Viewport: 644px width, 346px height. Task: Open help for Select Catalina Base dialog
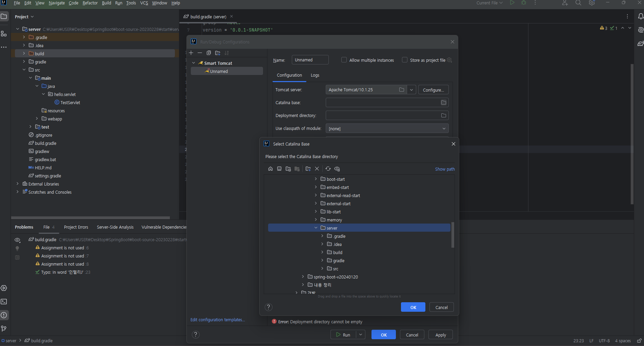[x=268, y=307]
